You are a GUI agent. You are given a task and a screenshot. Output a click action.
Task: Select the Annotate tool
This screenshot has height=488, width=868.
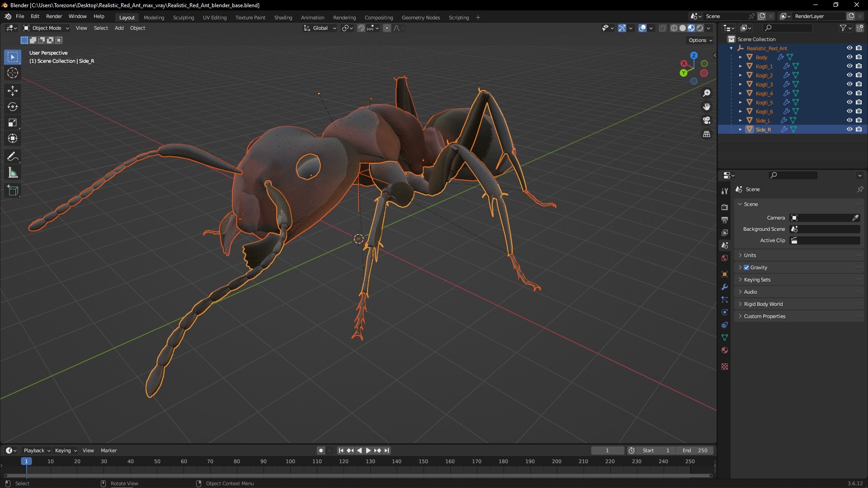[x=13, y=157]
